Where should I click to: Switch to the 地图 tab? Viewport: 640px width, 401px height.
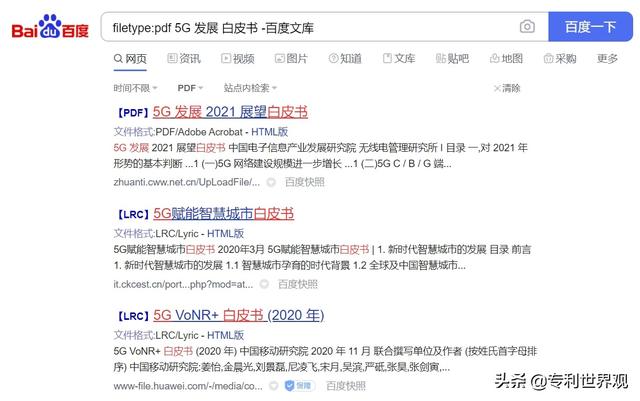click(x=506, y=59)
